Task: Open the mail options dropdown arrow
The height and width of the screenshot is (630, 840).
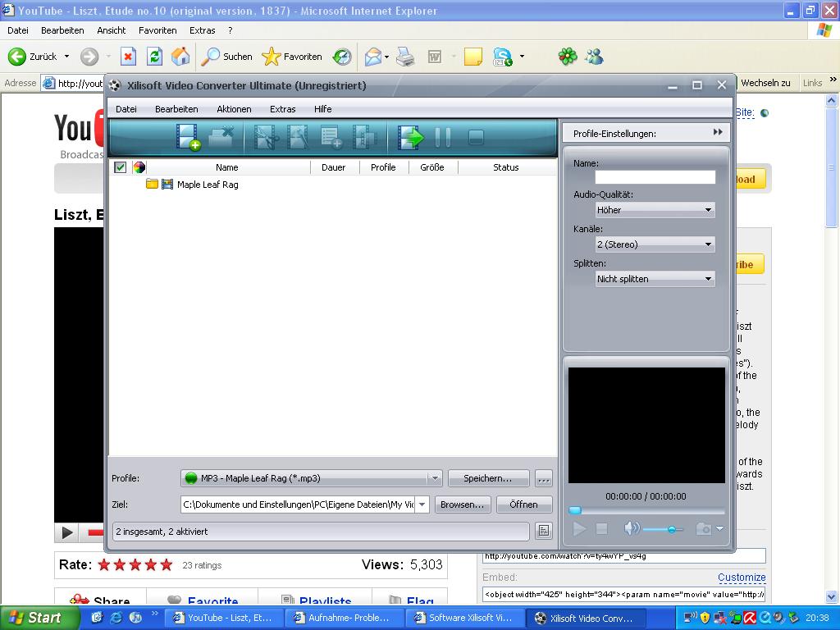Action: [x=387, y=57]
